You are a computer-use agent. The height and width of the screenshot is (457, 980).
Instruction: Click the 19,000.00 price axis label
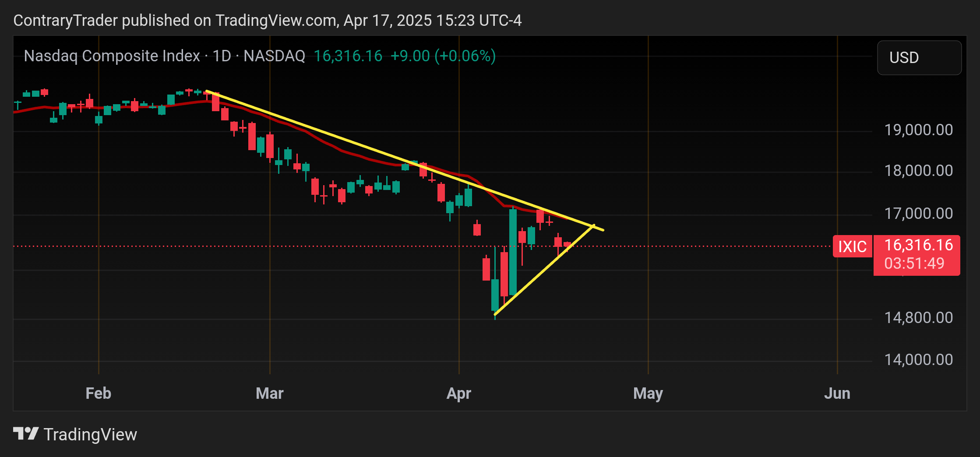click(x=919, y=130)
